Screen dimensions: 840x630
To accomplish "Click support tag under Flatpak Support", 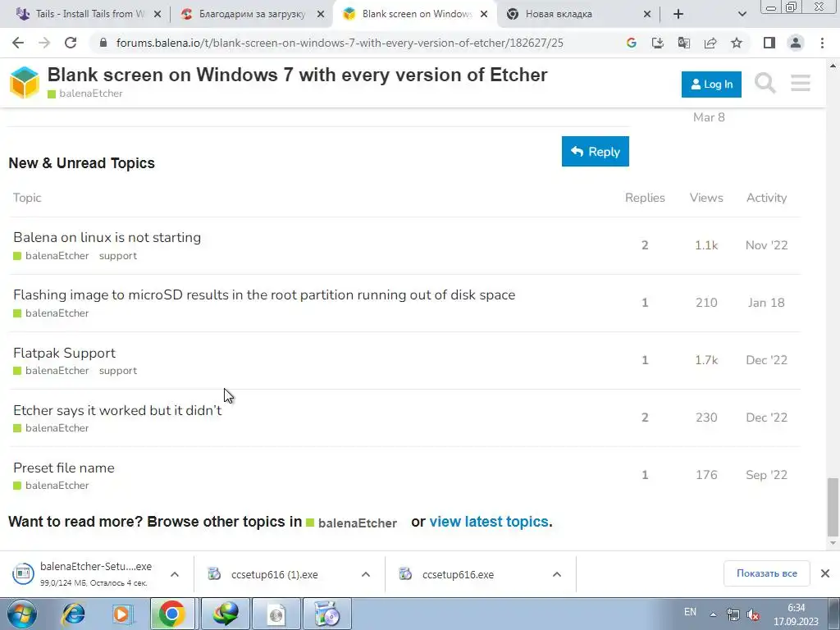I will click(118, 371).
